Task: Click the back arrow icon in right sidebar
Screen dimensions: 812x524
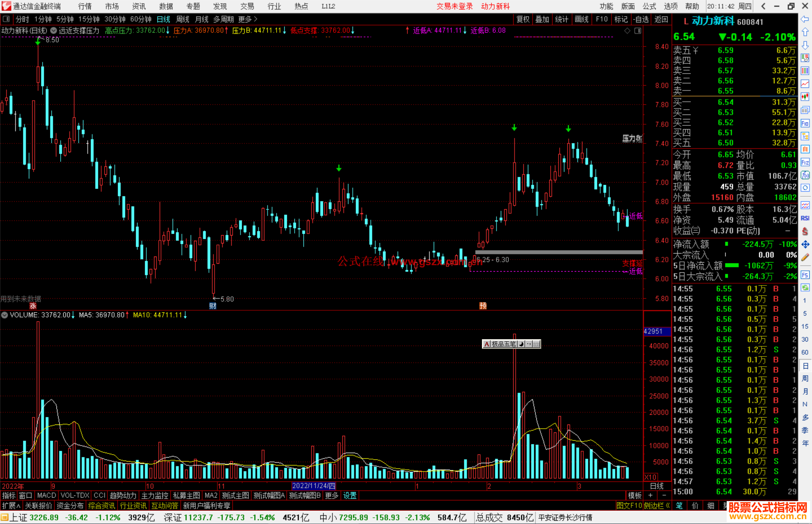Action: pos(805,19)
